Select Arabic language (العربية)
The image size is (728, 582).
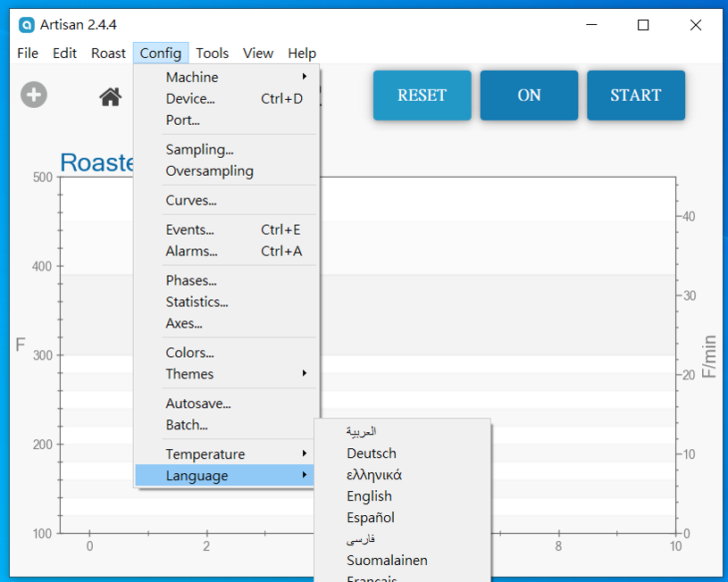[x=402, y=432]
